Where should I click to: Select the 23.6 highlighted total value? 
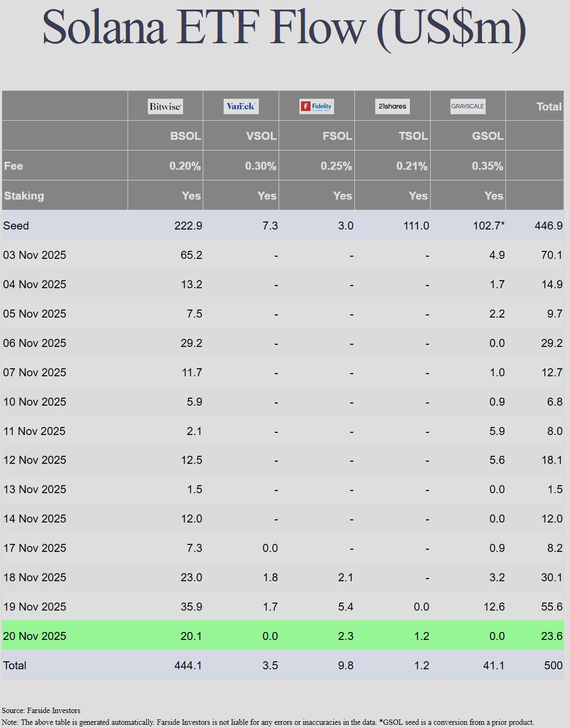click(x=552, y=636)
